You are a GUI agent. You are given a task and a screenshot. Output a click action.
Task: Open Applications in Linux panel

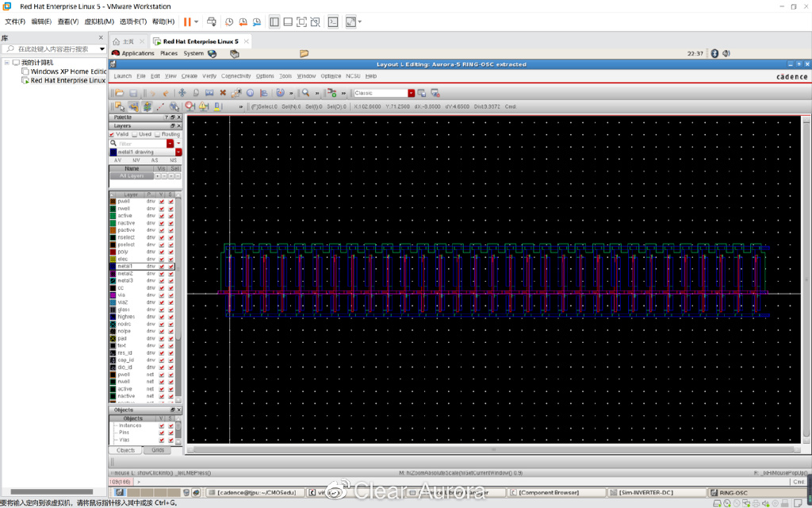(138, 53)
